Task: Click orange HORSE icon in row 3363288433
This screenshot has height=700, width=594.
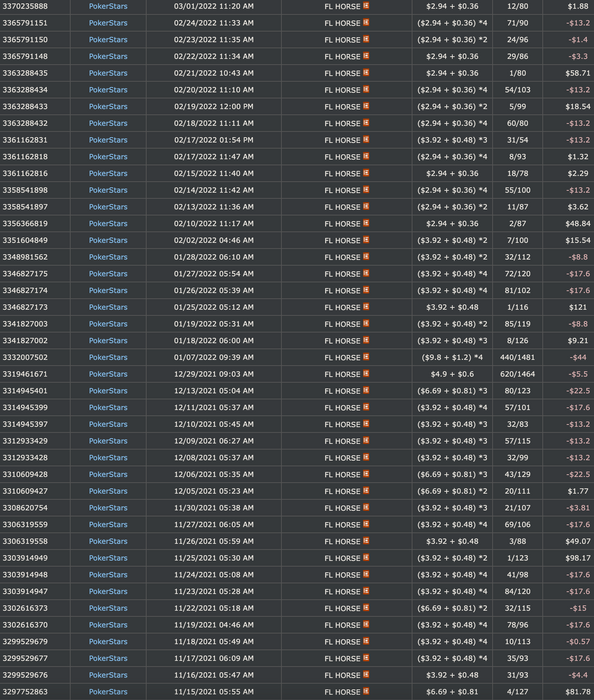Action: coord(366,106)
